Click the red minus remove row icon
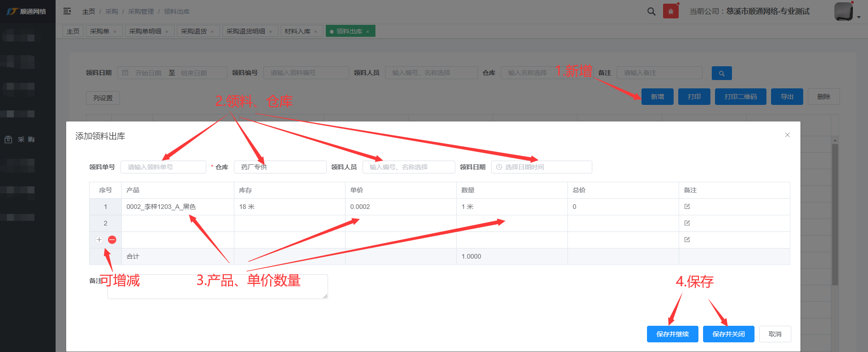The height and width of the screenshot is (352, 868). (112, 240)
